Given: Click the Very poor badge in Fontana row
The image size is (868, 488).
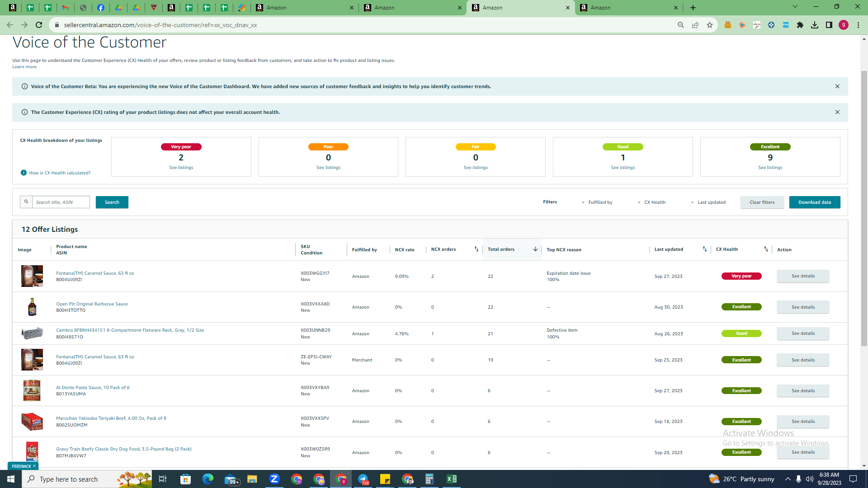Looking at the screenshot, I should click(741, 276).
